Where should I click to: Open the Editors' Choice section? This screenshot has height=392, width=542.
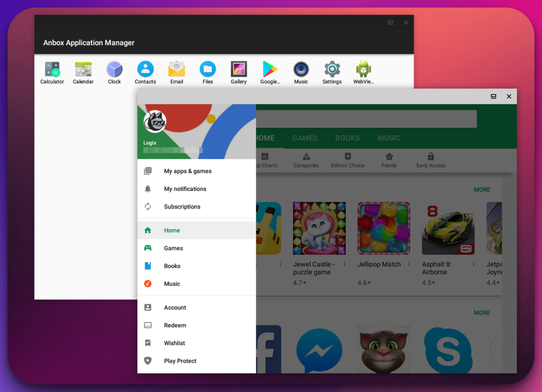point(348,161)
